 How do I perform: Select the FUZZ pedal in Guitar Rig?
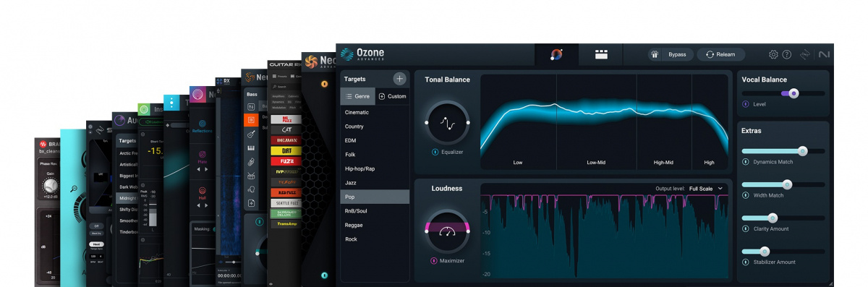pos(286,161)
